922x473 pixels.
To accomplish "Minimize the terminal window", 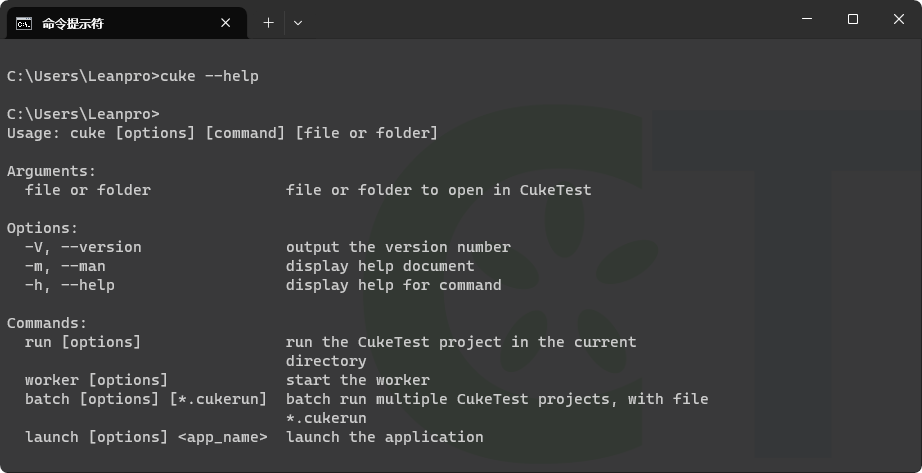I will click(807, 19).
